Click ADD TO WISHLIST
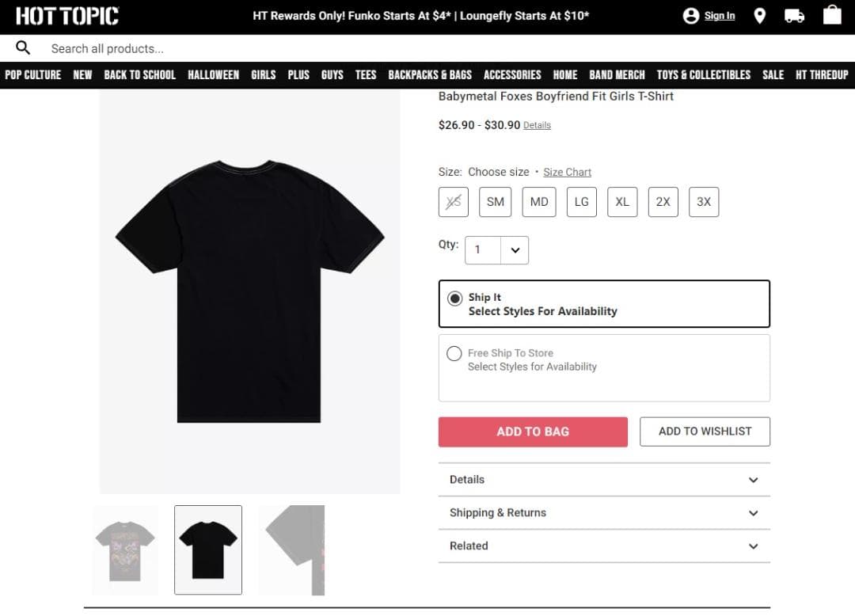Screen dimensions: 855x616 point(705,432)
